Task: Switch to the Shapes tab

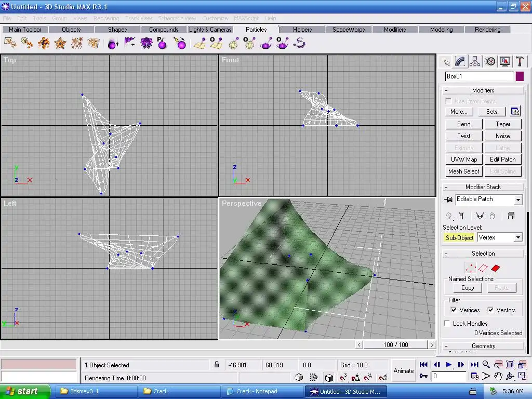Action: pos(117,30)
